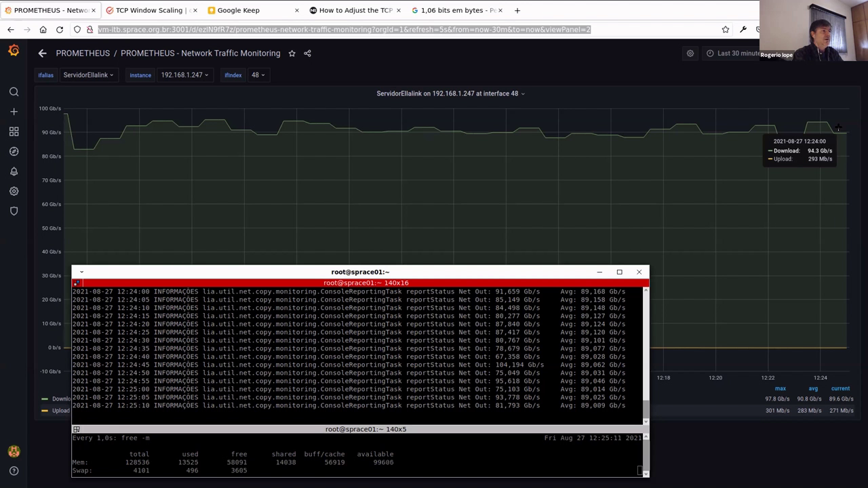Click the ifIndex variable label
Viewport: 868px width, 488px height.
coord(233,75)
